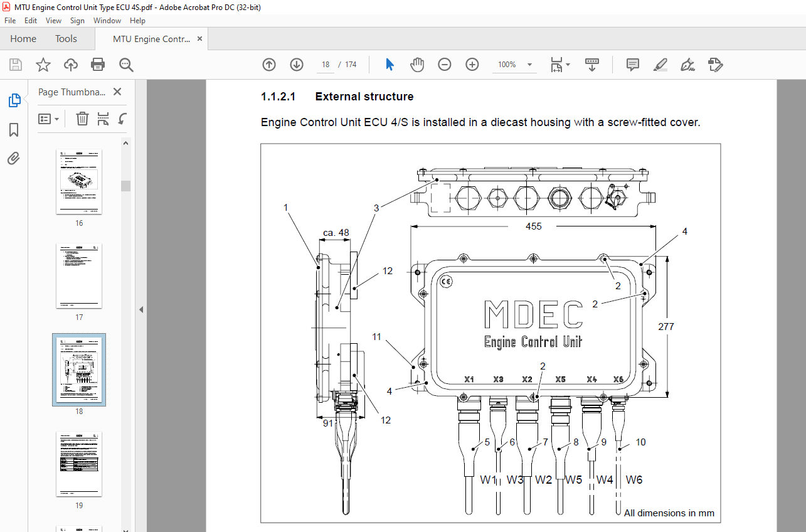Open the Sign document tool
The image size is (806, 532).
click(688, 65)
